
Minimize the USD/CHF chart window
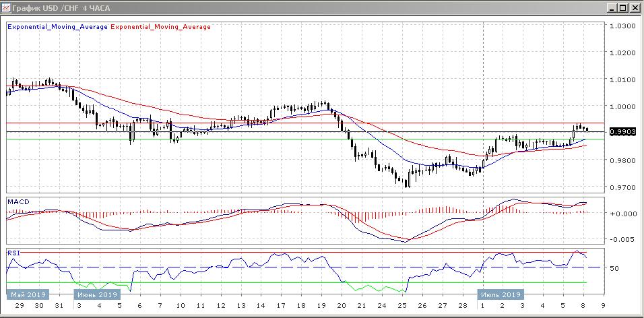click(611, 8)
